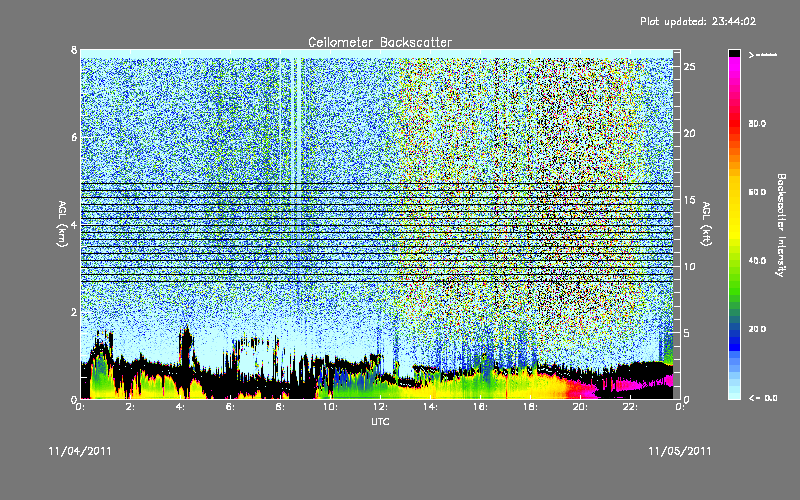The image size is (800, 500).
Task: Click the "8:" hour tick label
Action: [x=280, y=407]
